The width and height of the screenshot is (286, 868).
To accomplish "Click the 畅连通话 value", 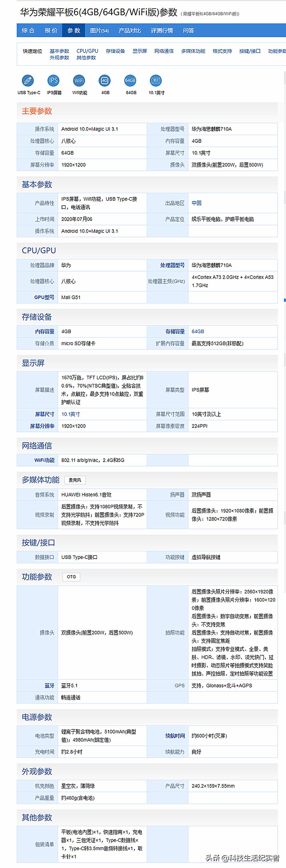I will tap(71, 698).
